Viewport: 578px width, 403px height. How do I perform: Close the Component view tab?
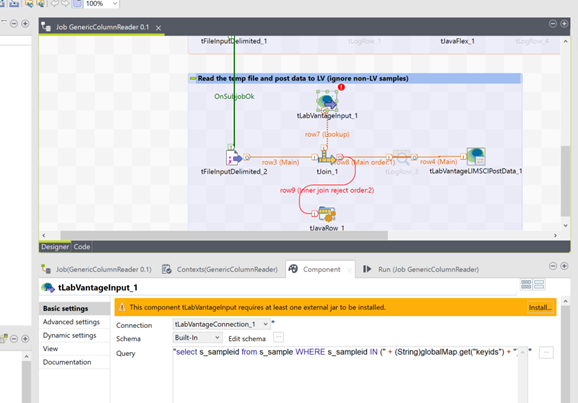pos(349,270)
